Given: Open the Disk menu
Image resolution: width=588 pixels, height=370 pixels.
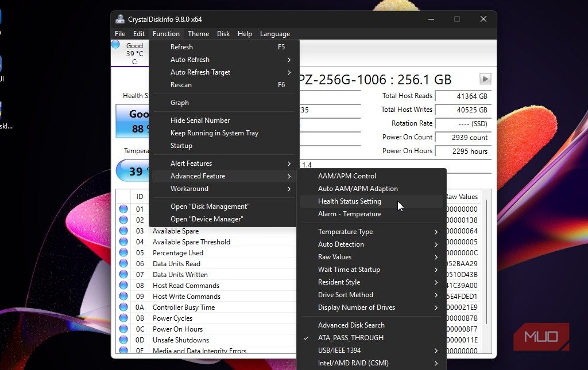Looking at the screenshot, I should coord(223,34).
